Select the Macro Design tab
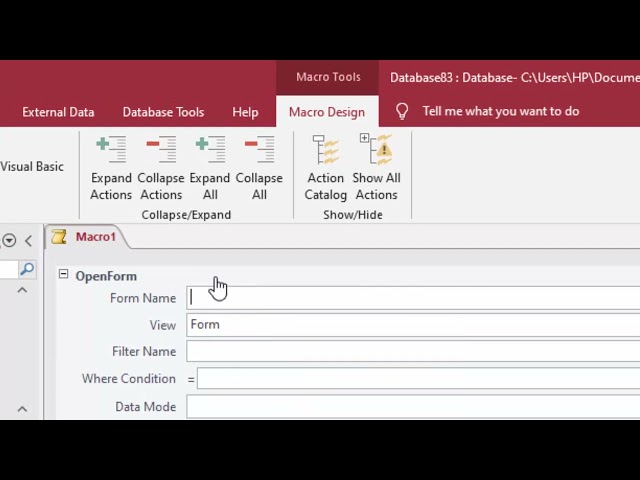 tap(327, 112)
